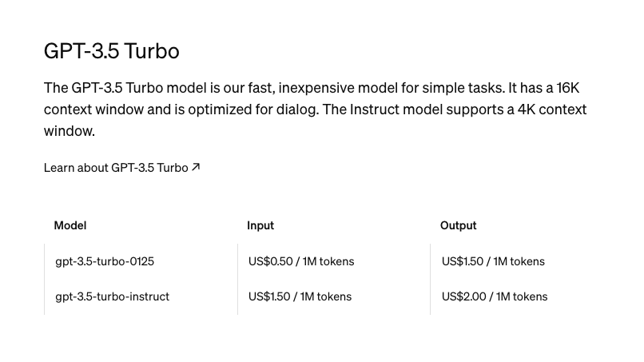Click the gpt-3.5-turbo-0125 model name
644x362 pixels.
(x=105, y=261)
